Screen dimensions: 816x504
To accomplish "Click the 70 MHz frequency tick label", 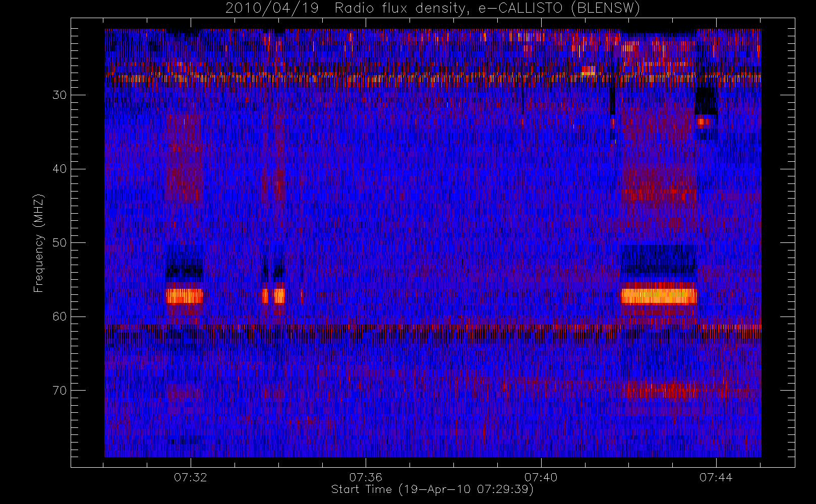I will (x=60, y=391).
